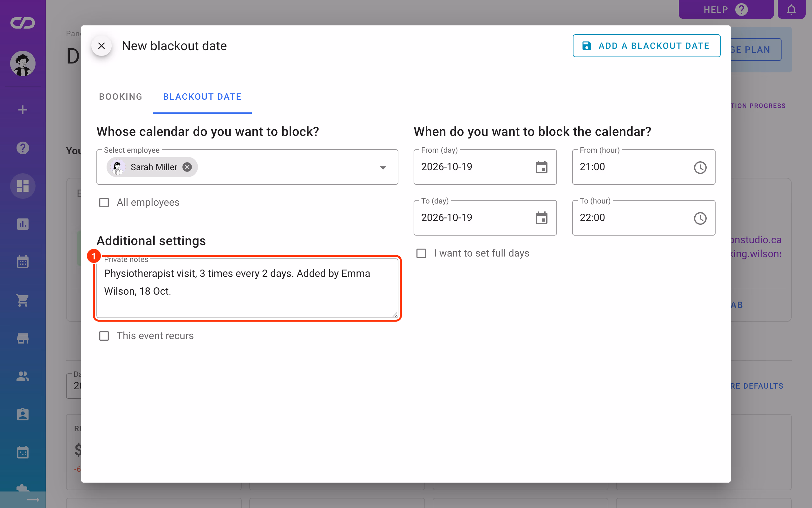
Task: Expand sidebar with the arrow icon
Action: pos(33,500)
